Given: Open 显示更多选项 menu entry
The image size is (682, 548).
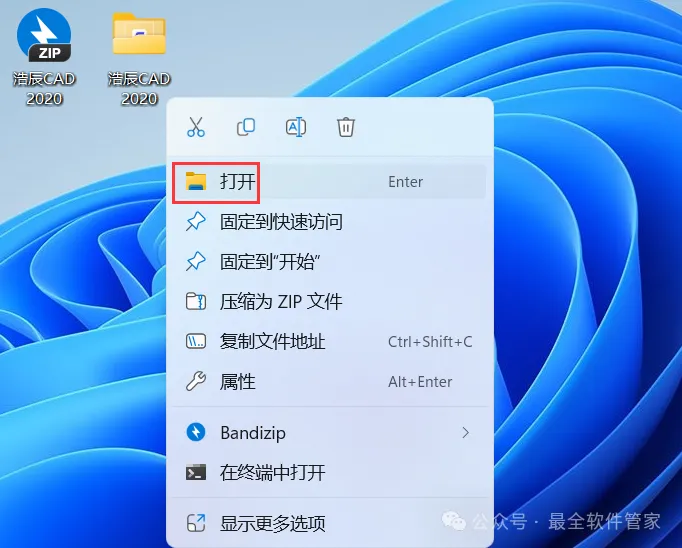Looking at the screenshot, I should (329, 523).
